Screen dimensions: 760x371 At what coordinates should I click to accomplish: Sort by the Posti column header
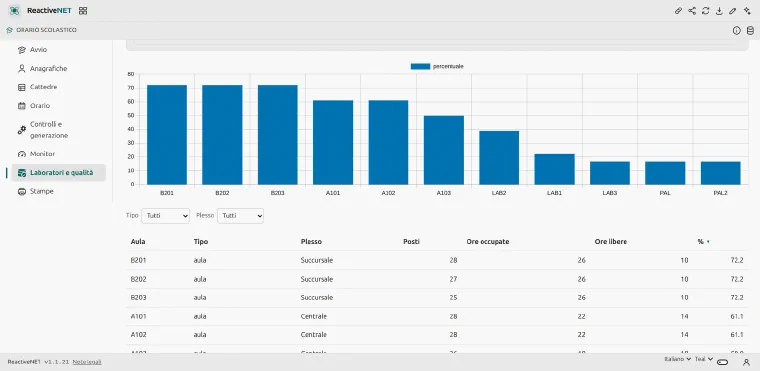(x=412, y=242)
